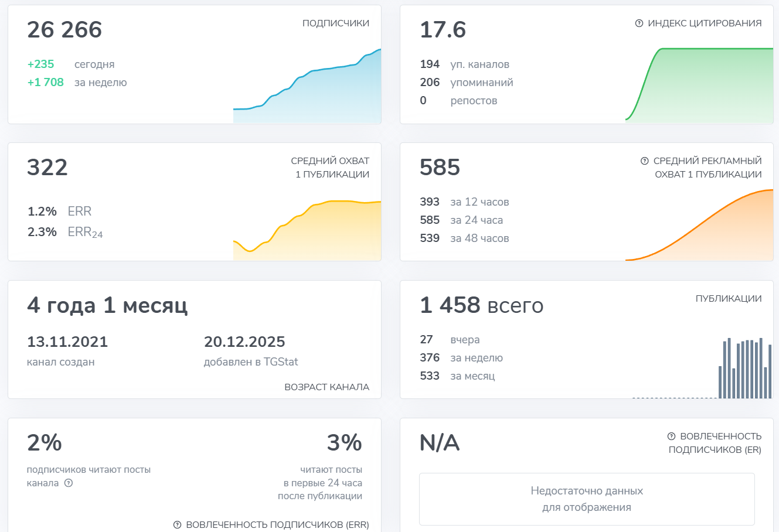Screen dimensions: 779x532
Task: Click the 1 458 всего publications total
Action: point(482,305)
